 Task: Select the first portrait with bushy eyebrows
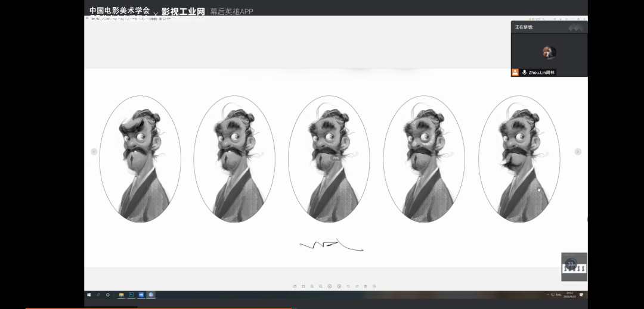(140, 159)
